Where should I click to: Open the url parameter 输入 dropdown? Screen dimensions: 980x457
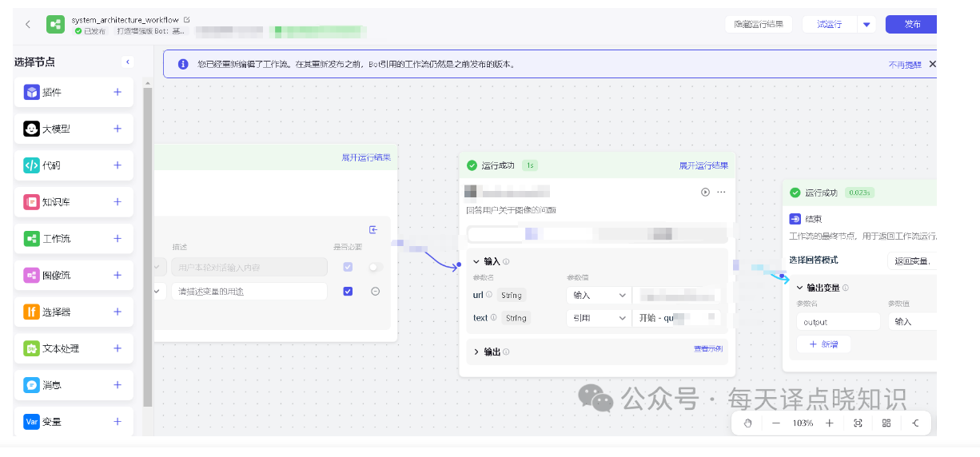[598, 295]
